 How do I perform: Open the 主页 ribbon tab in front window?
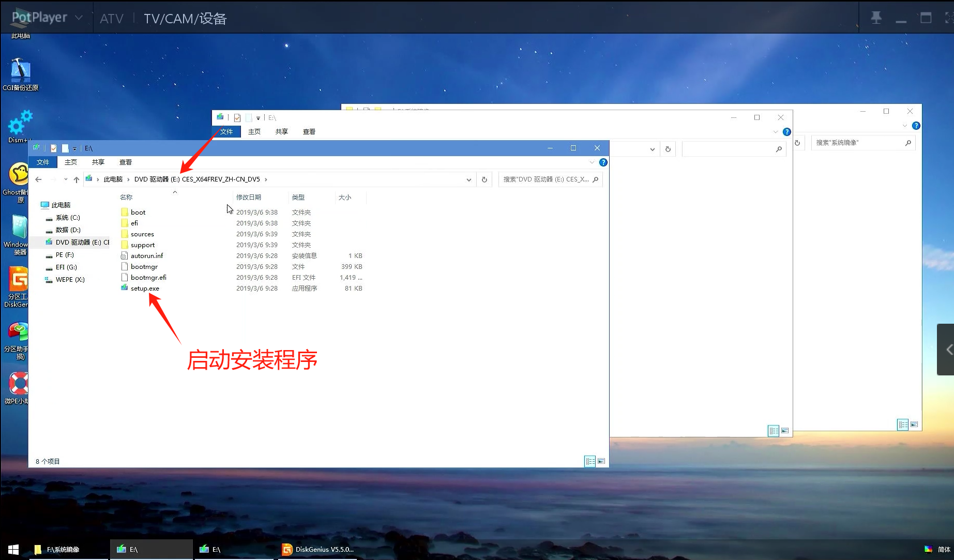71,162
